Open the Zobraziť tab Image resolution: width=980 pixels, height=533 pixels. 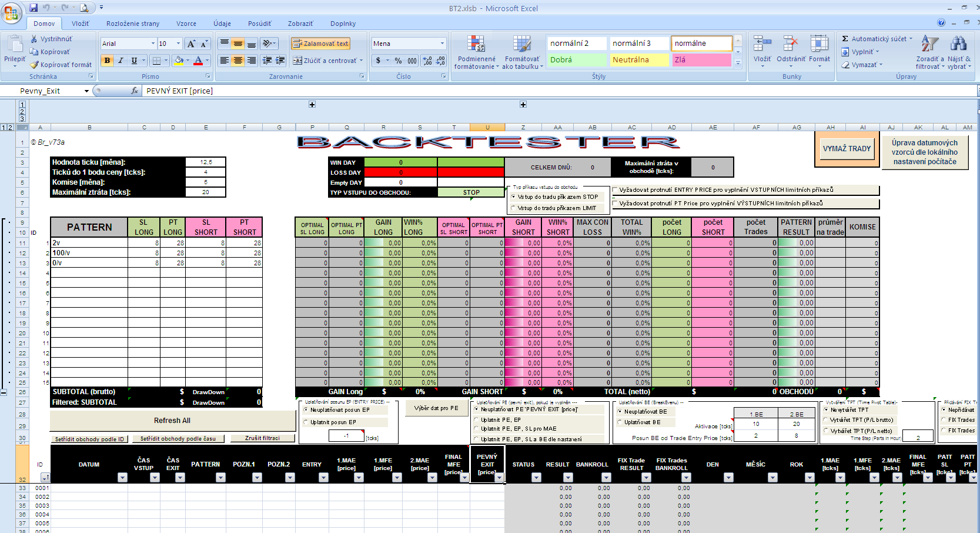(x=300, y=24)
